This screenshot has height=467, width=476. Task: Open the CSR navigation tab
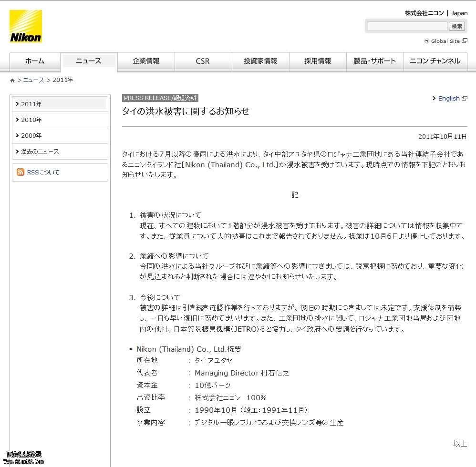pos(203,61)
